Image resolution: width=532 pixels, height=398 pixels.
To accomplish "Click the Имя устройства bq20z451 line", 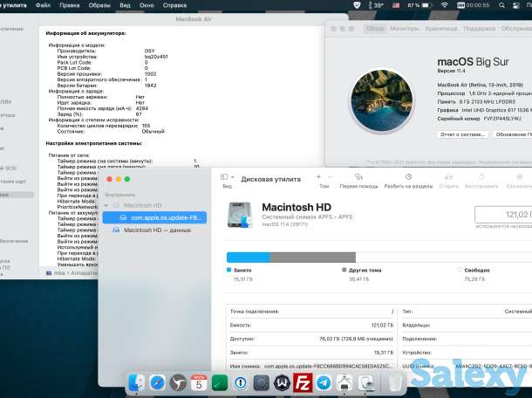I will click(113, 57).
